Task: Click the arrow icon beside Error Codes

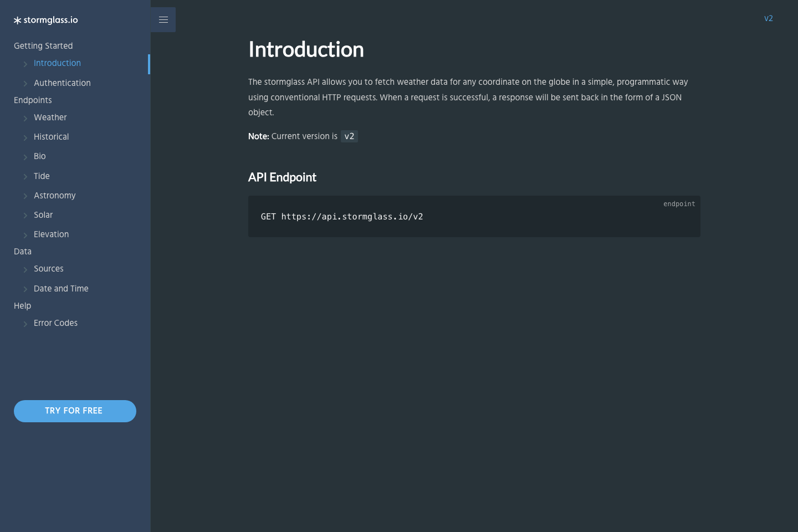Action: point(25,324)
